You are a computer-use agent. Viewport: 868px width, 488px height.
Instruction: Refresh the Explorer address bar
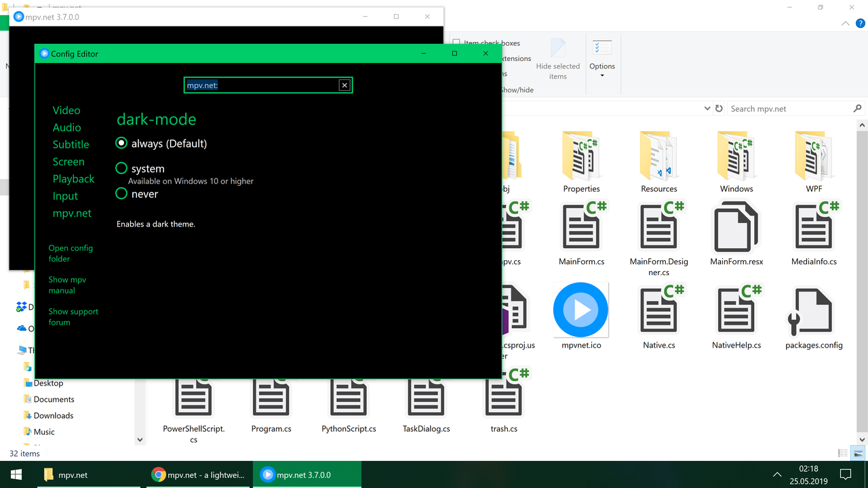[x=719, y=108]
